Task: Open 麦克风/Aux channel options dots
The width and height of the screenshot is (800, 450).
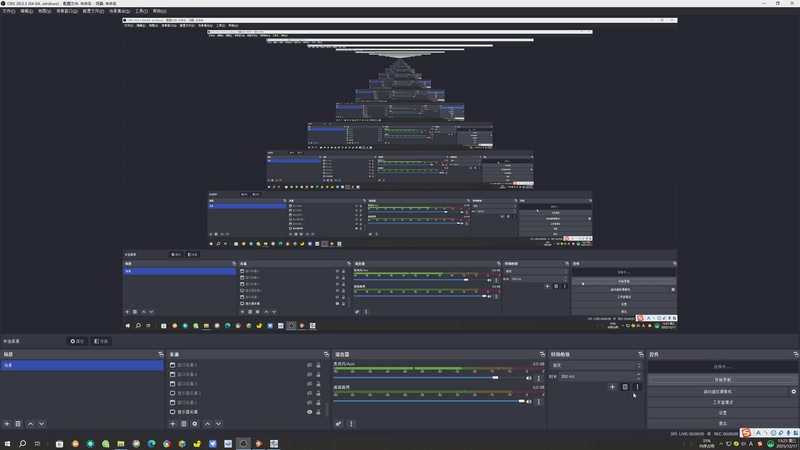Action: click(538, 378)
